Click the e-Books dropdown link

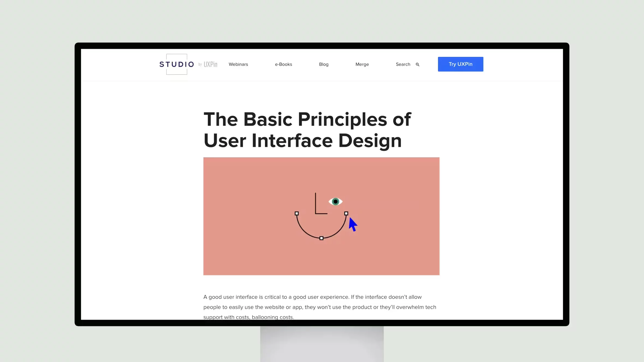(284, 64)
